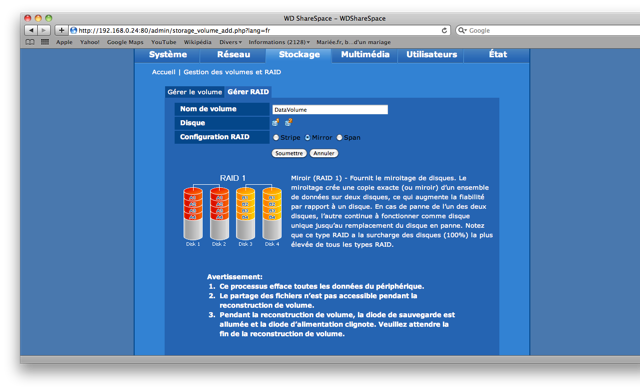This screenshot has height=391, width=640.
Task: Open the bookmarks book icon
Action: point(30,42)
